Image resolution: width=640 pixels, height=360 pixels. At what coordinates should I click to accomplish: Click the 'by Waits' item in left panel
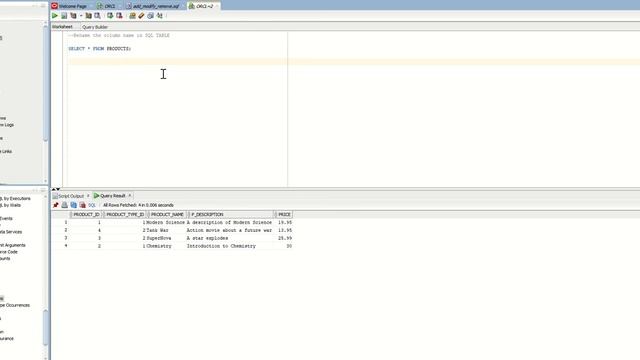pyautogui.click(x=11, y=205)
